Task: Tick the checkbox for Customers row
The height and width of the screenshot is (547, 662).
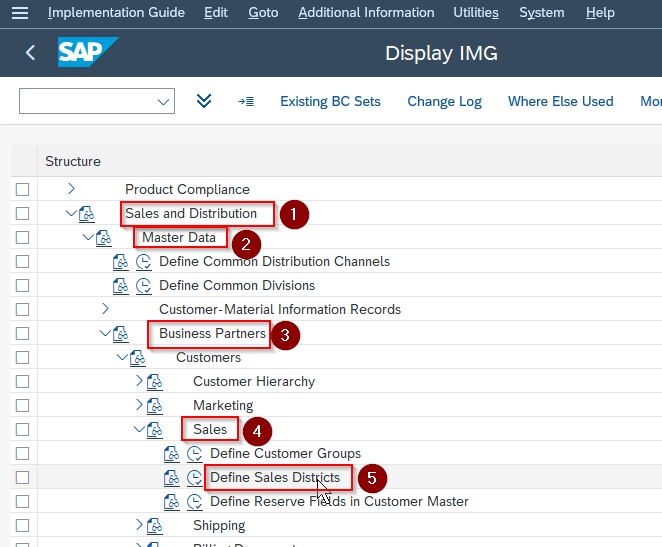Action: 22,358
